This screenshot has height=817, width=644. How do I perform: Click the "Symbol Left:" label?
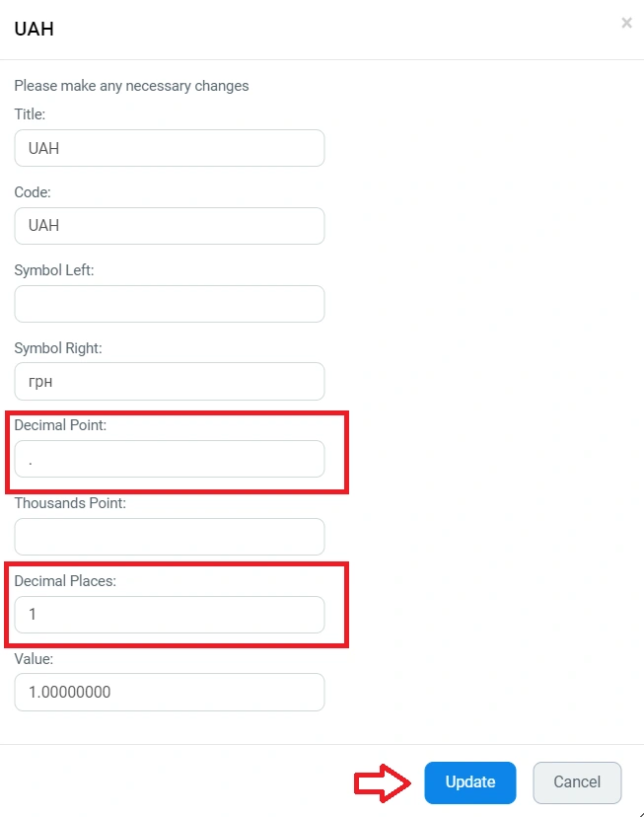click(54, 270)
